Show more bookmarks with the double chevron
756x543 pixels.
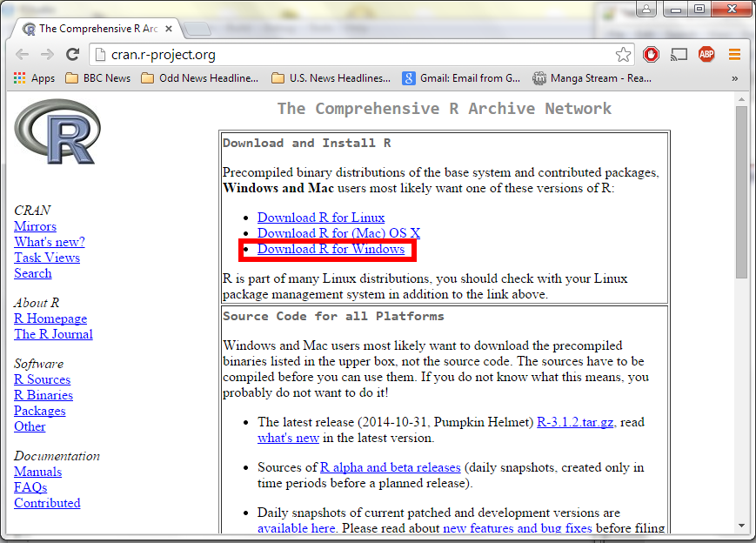(x=734, y=78)
